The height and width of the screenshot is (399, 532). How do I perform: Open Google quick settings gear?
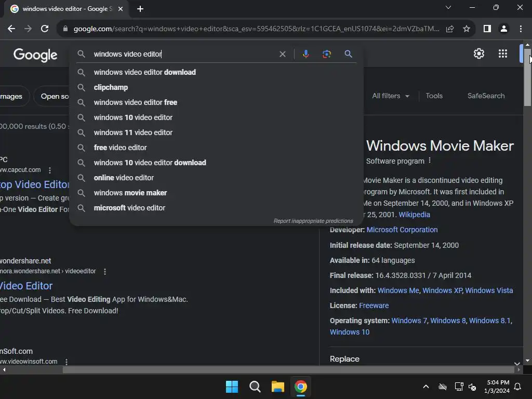tap(478, 54)
